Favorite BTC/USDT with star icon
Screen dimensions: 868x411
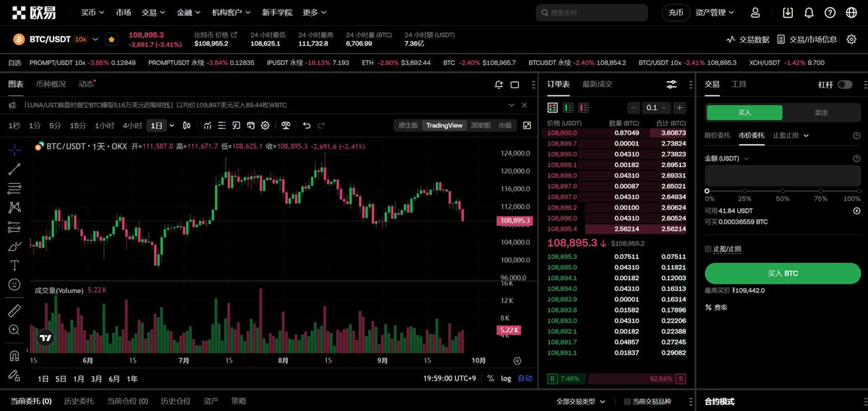pos(111,39)
